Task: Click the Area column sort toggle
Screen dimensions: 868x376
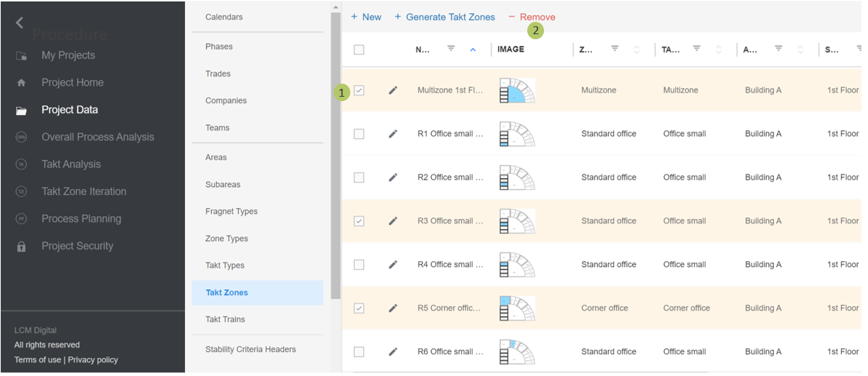Action: 800,49
